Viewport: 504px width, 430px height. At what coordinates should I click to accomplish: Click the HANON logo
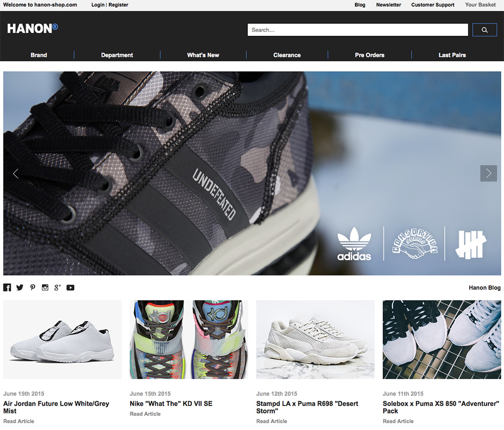click(32, 29)
